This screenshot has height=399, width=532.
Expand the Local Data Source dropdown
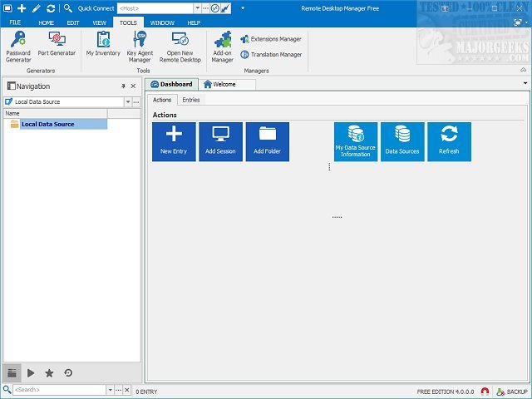tap(128, 101)
